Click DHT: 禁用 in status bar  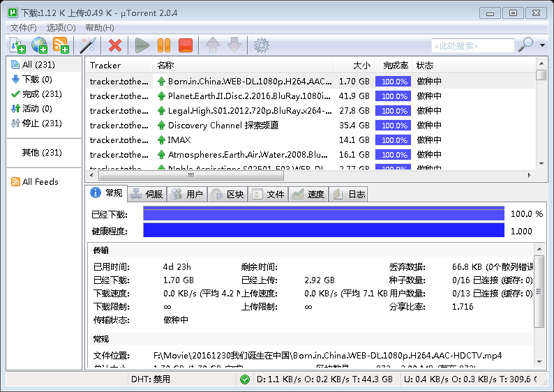pos(151,379)
